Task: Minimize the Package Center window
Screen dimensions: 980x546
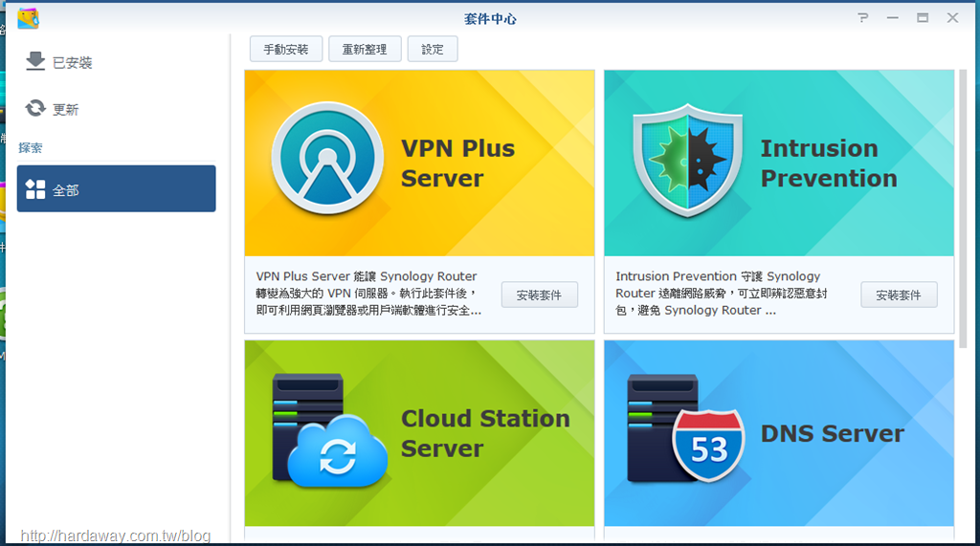Action: tap(893, 18)
